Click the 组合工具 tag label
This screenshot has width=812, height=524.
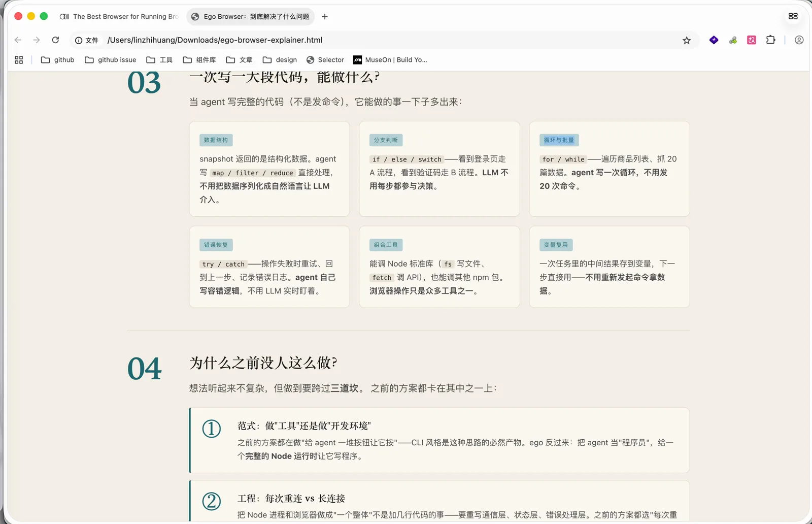[386, 245]
